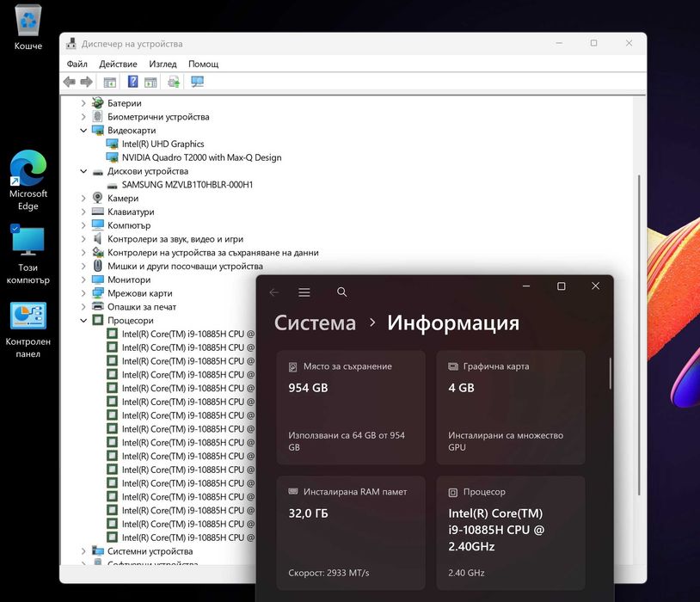Click the blue Help question mark toolbar icon
Viewport: 700px width, 602px height.
pyautogui.click(x=132, y=82)
